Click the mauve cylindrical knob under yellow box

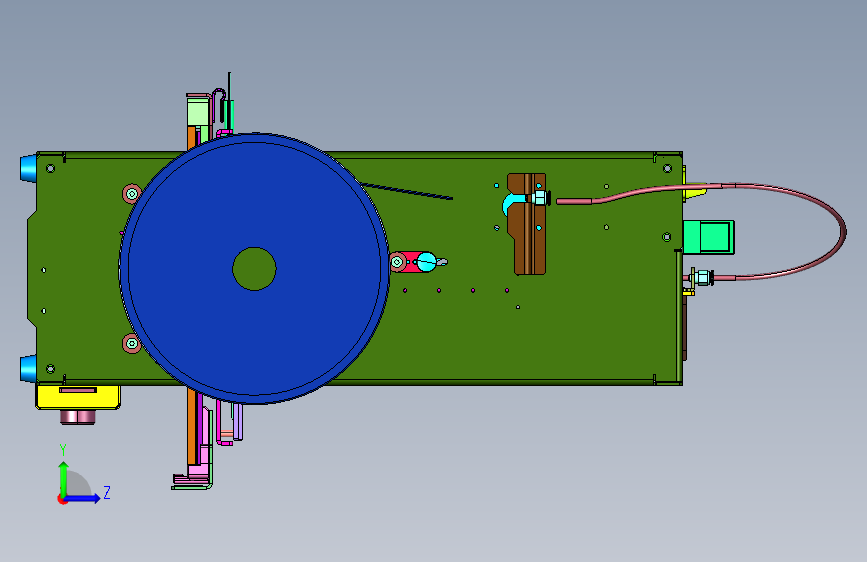coord(77,417)
